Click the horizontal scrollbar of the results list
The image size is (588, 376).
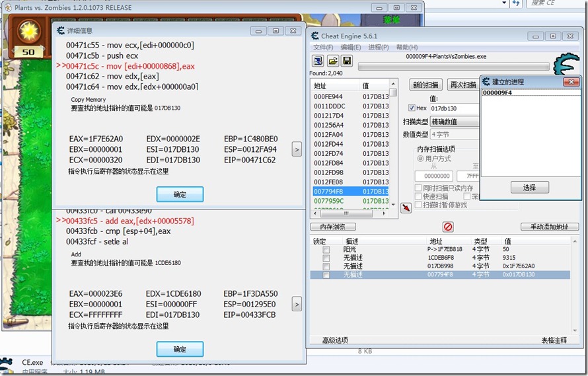point(350,213)
